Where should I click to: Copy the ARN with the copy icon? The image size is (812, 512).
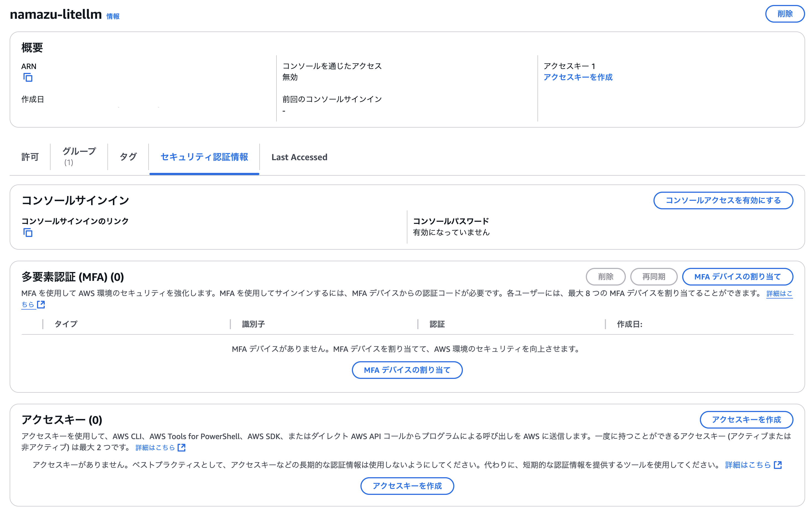coord(28,78)
